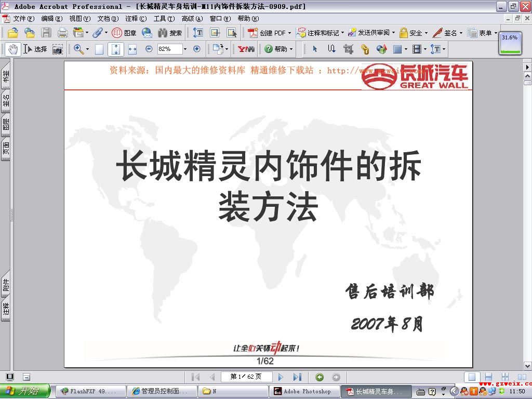Screen dimensions: 532x399
Task: Go to next page button
Action: (x=281, y=377)
